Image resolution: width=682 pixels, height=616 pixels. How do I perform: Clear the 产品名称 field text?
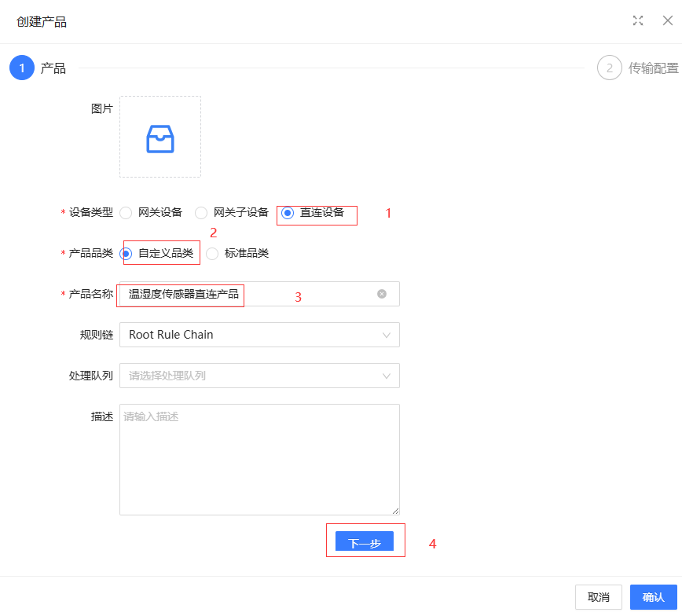pos(382,294)
